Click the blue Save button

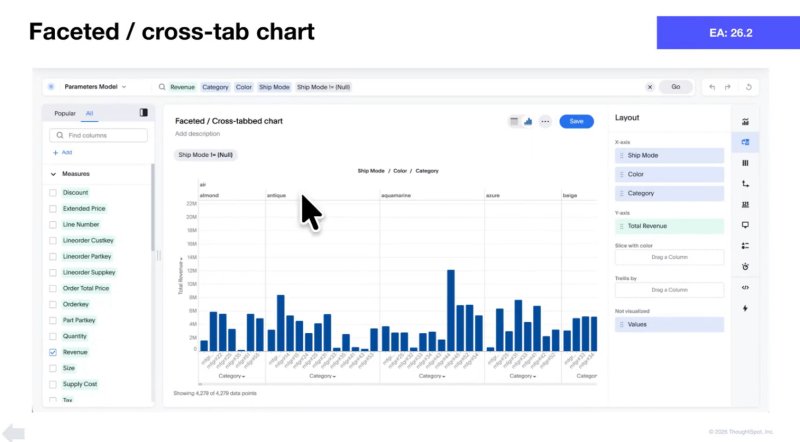[x=576, y=121]
